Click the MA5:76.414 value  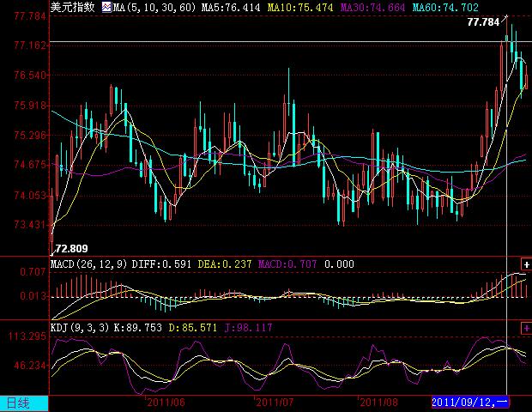[231, 7]
